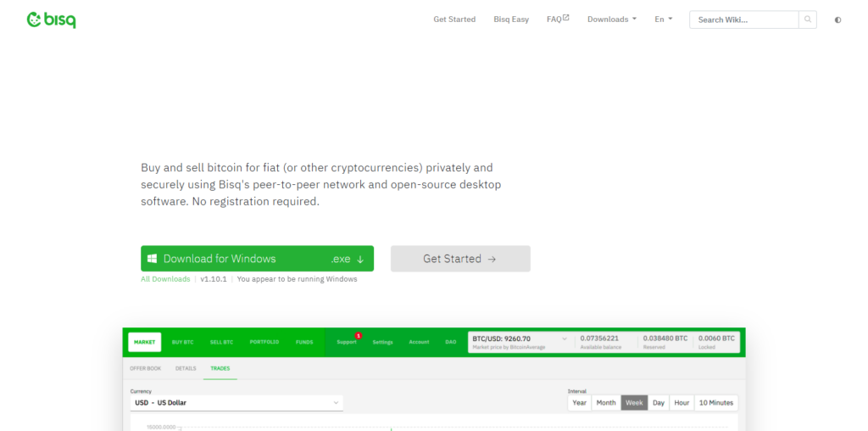
Task: Select the 10 Minutes interval
Action: pyautogui.click(x=716, y=403)
